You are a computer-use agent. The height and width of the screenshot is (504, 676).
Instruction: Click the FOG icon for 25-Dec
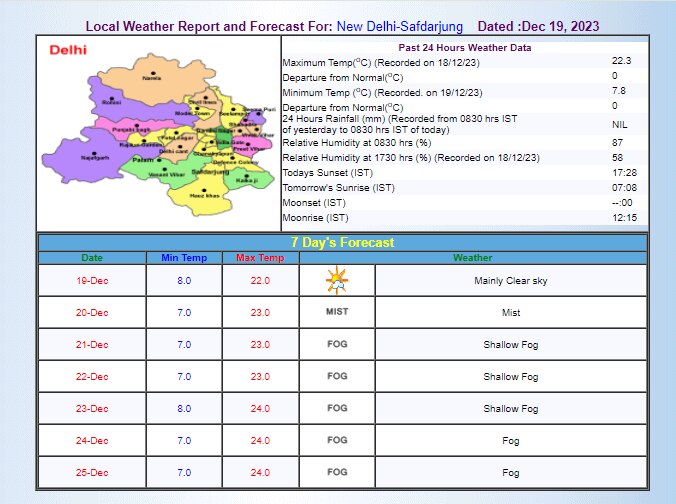coord(337,472)
